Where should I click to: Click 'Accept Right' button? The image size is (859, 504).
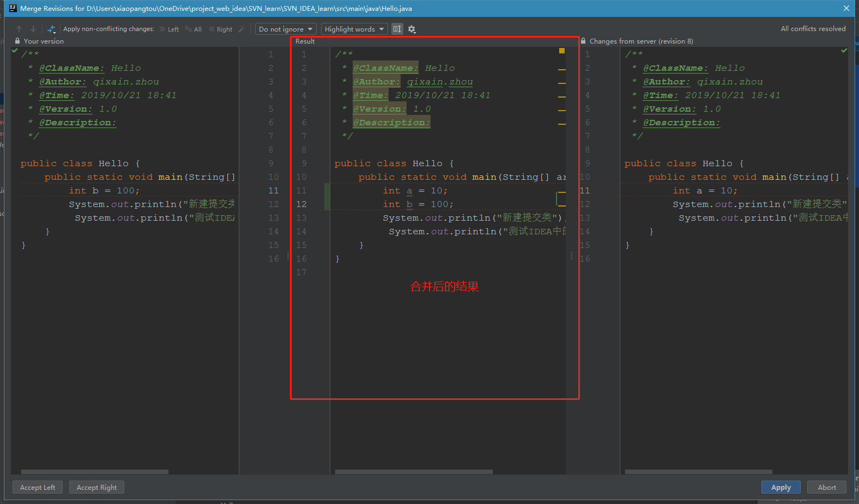click(97, 487)
